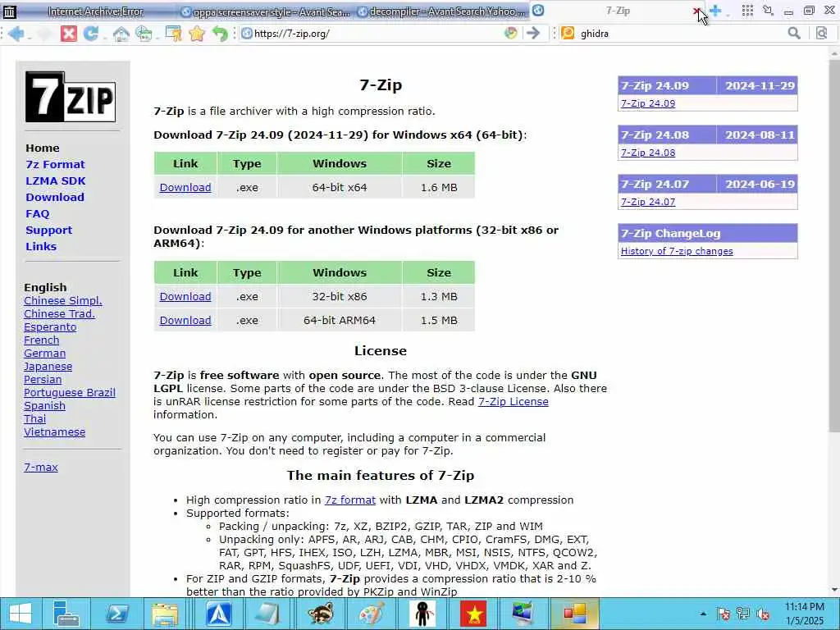This screenshot has width=840, height=630.
Task: Switch language to Chinese Simpl.
Action: [62, 300]
